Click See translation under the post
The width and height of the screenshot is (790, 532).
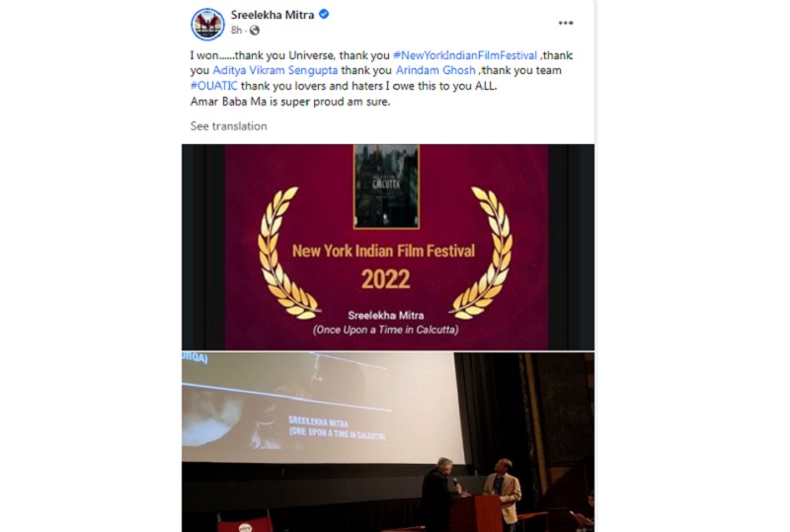coord(229,126)
